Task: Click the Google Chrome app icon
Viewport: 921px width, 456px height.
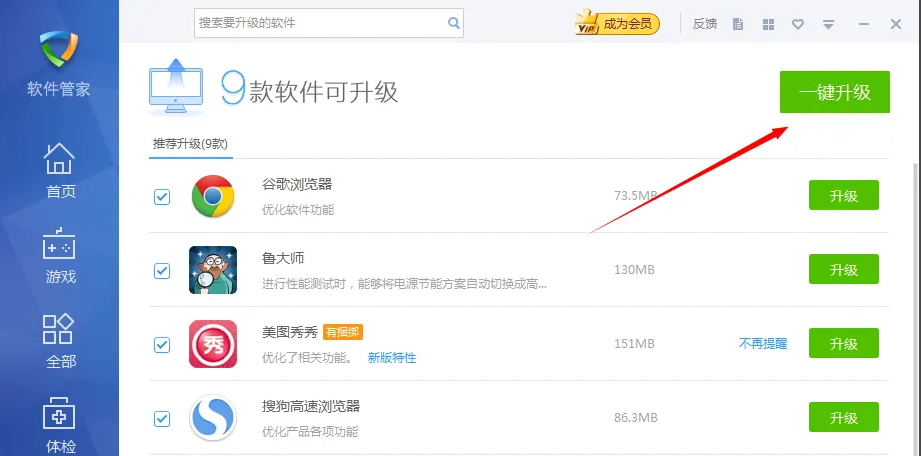Action: click(213, 196)
